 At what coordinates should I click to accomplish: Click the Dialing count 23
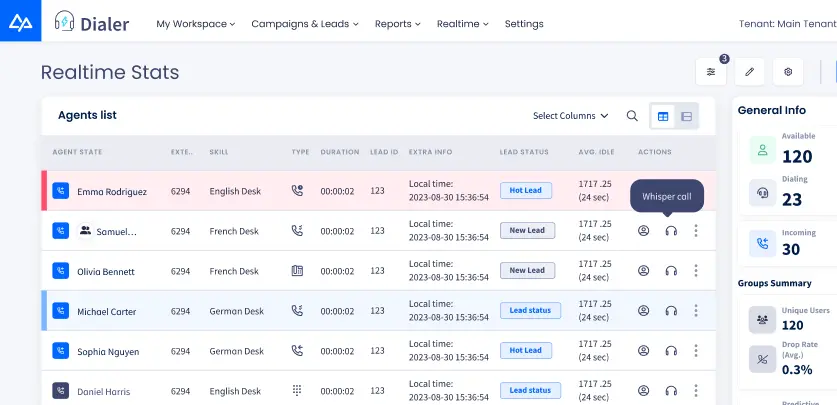[x=792, y=200]
